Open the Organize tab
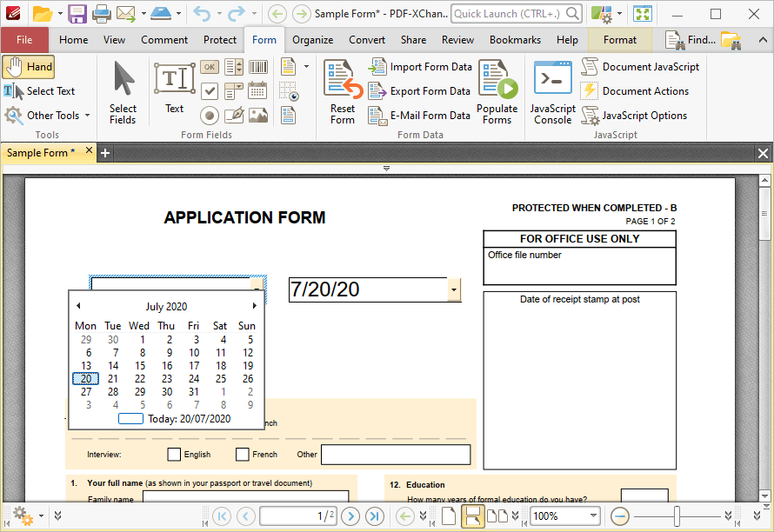Viewport: 774px width, 532px height. click(312, 40)
